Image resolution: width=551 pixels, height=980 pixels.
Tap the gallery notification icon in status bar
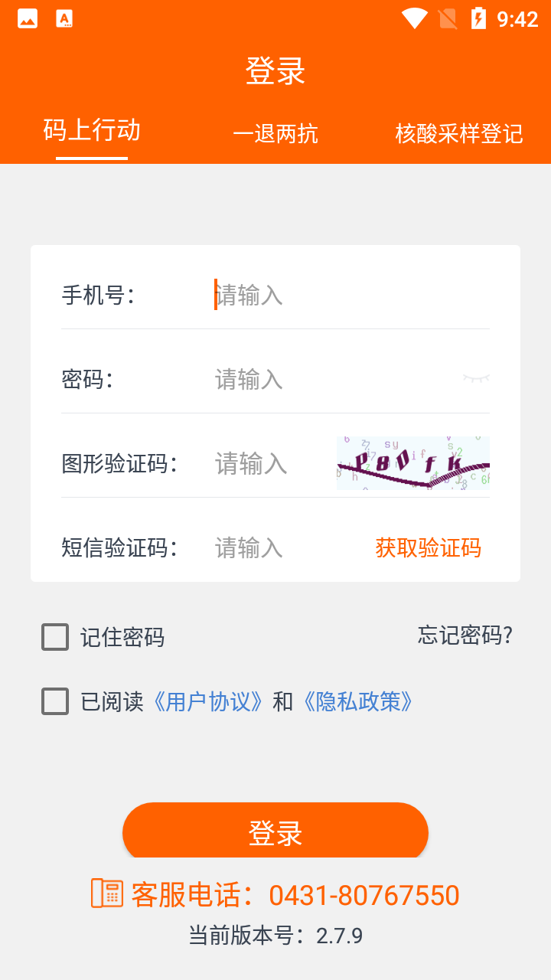pos(28,18)
